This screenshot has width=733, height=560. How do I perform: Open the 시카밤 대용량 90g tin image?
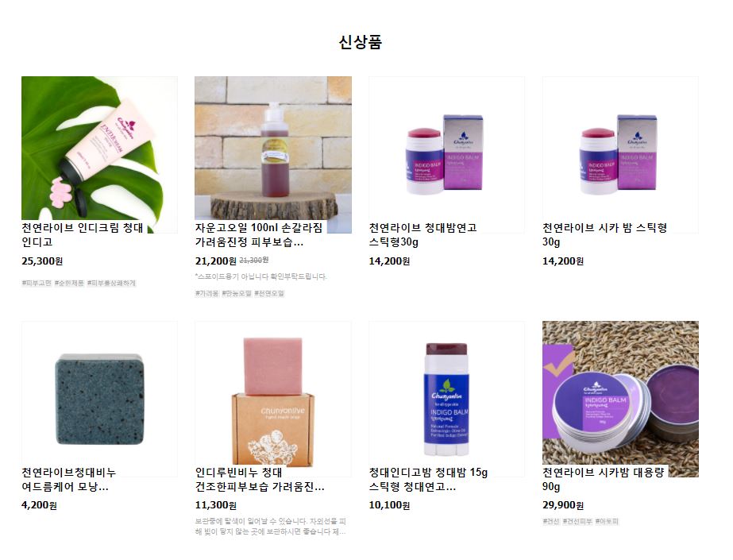click(x=620, y=399)
